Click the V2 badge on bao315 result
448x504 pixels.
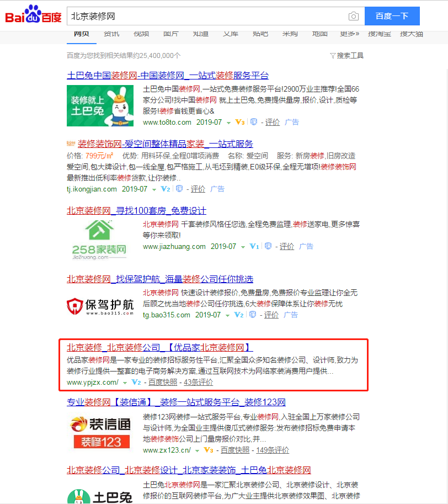coord(238,315)
